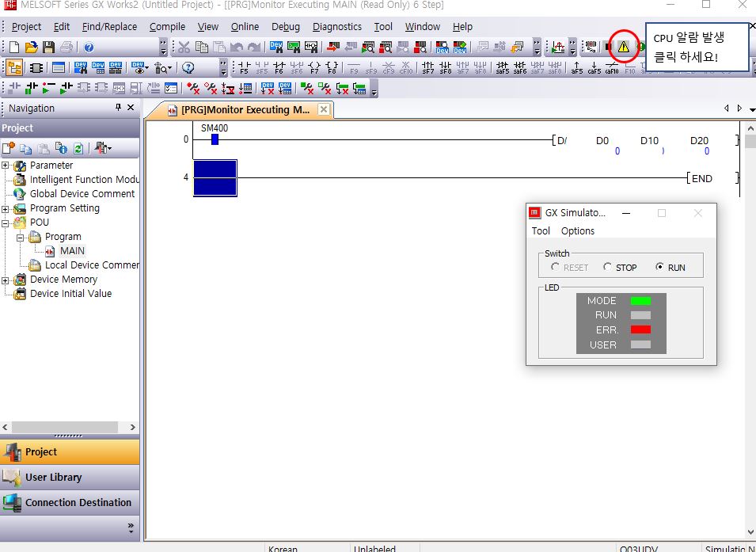Click the caF10 invert operation icon
Viewport: 756px width, 552px height.
612,67
